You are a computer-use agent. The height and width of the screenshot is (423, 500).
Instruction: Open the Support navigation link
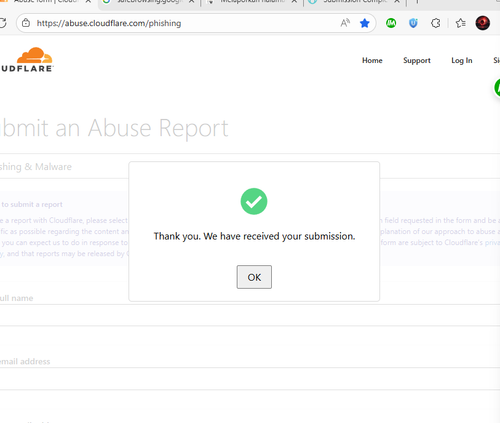(417, 61)
